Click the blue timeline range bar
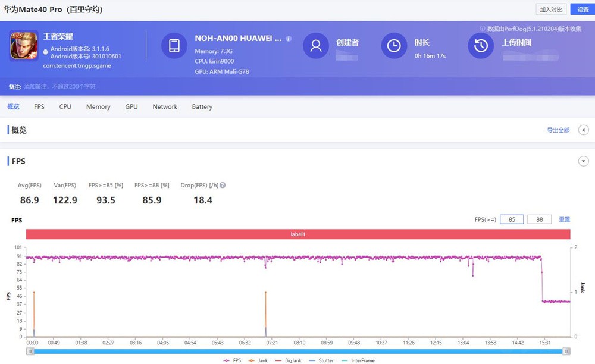 pos(298,352)
